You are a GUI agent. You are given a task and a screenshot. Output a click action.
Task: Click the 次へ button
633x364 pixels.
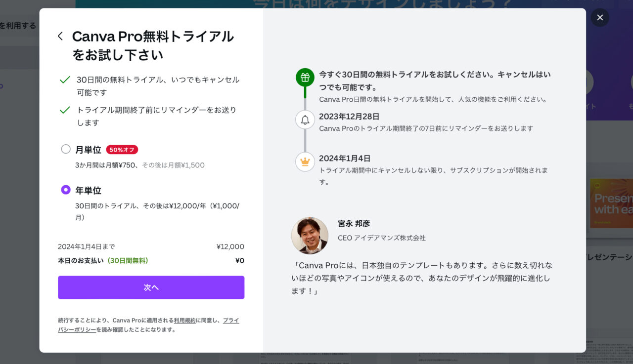click(151, 287)
